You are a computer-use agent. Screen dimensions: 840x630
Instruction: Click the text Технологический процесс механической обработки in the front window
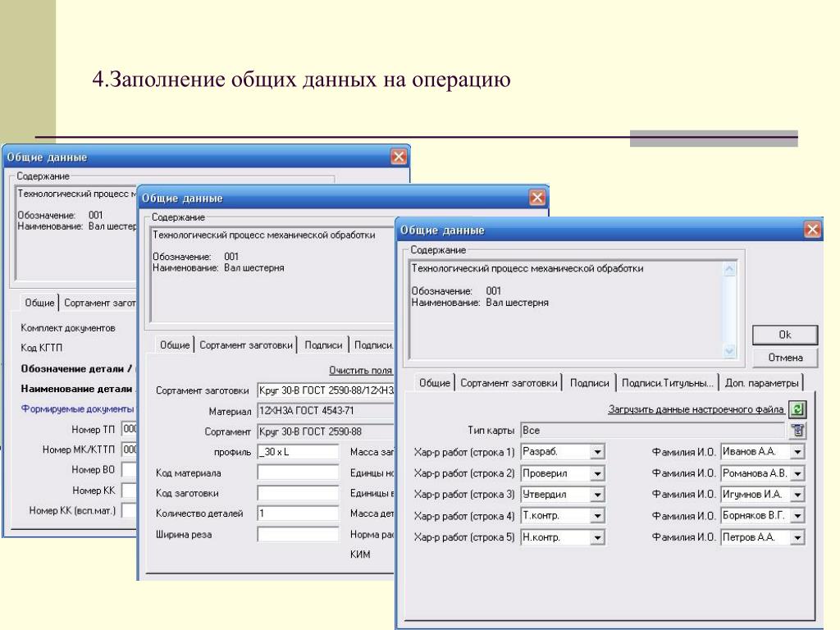pos(527,268)
